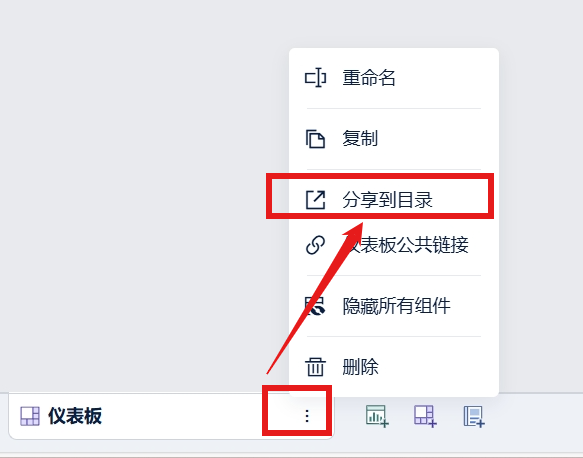Click the empty space right of the add-sheet icons
The height and width of the screenshot is (458, 583).
535,416
